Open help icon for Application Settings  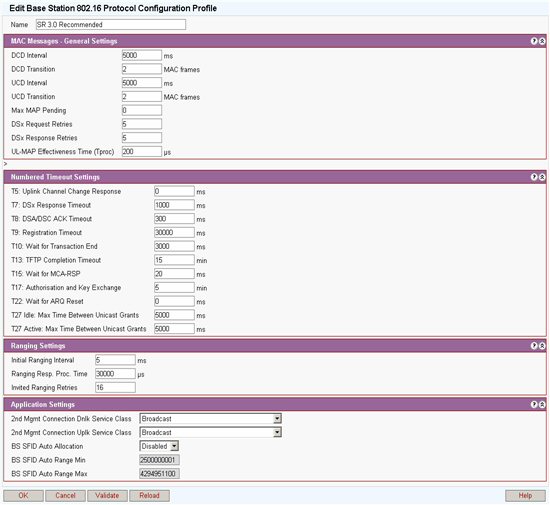534,405
